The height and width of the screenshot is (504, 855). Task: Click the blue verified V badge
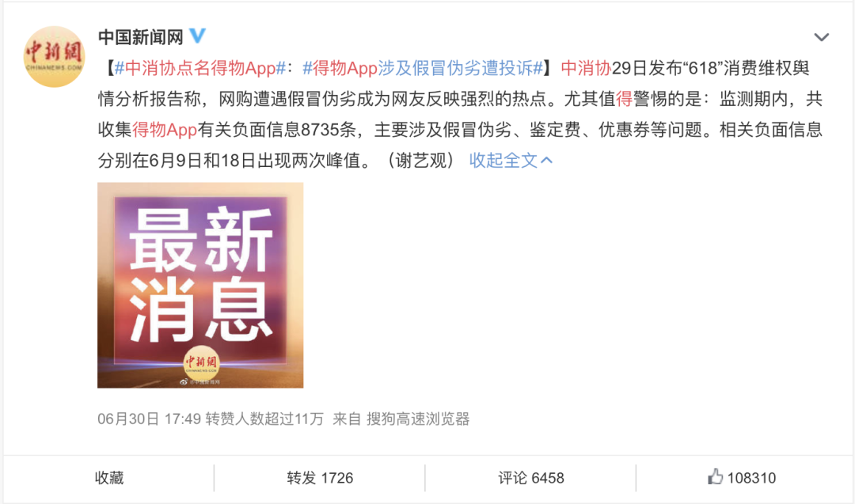pos(197,36)
